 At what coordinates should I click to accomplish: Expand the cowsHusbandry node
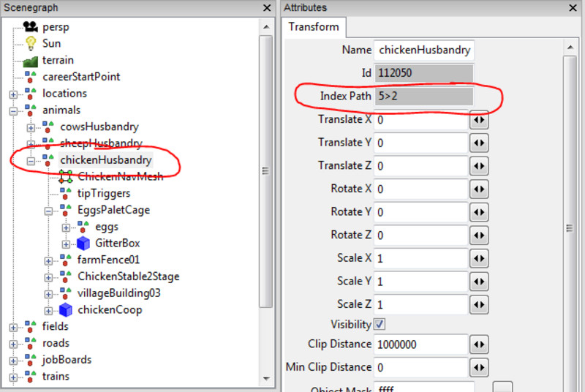[31, 128]
